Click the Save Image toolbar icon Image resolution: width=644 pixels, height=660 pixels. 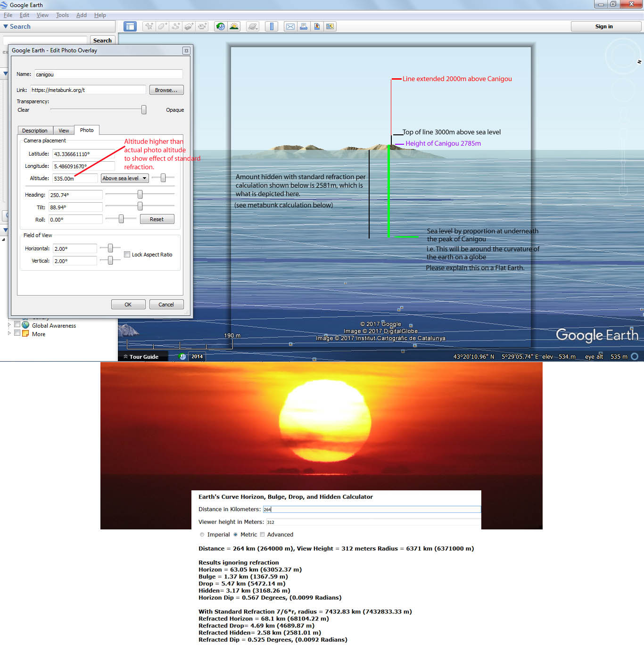[317, 26]
